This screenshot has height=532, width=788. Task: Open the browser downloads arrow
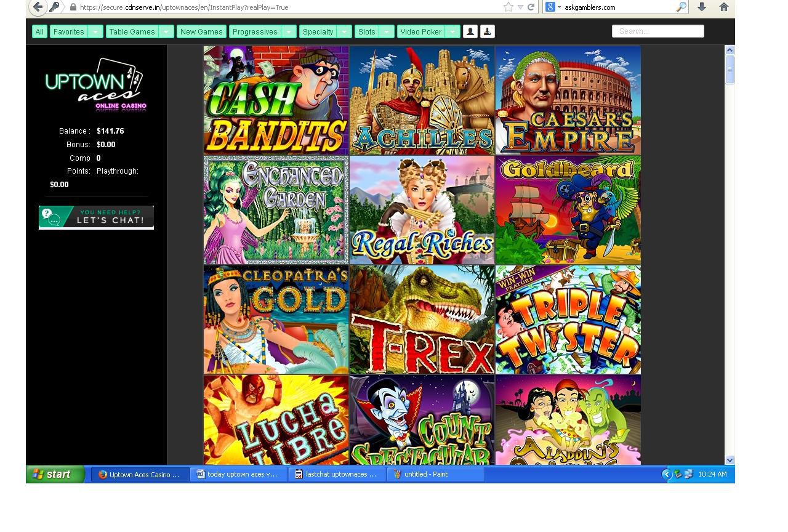coord(702,7)
